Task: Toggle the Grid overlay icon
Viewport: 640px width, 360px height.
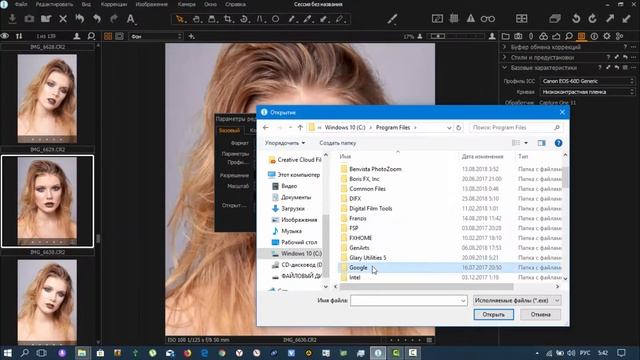Action: click(x=454, y=18)
